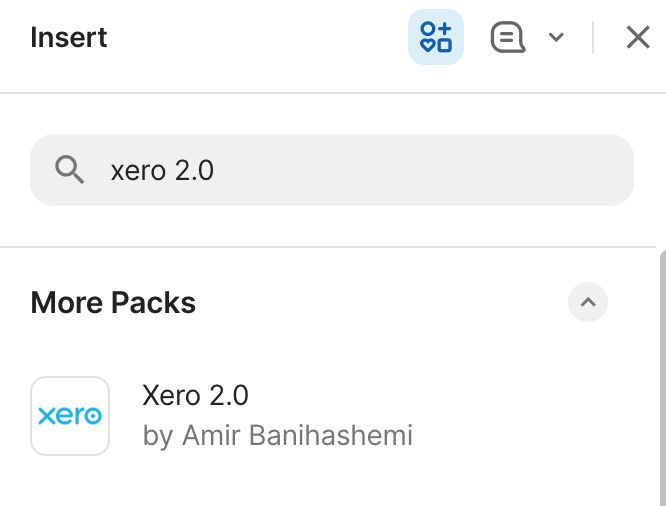The height and width of the screenshot is (506, 666).
Task: Select the Xero pack thumbnail image
Action: (70, 416)
